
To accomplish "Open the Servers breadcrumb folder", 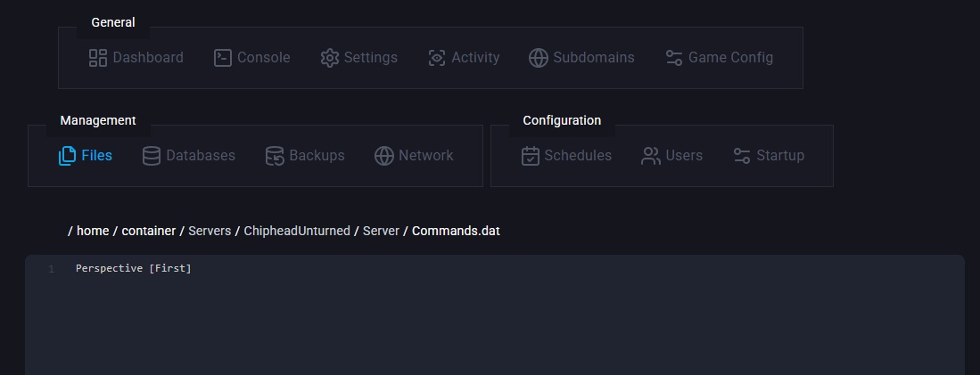I will [210, 231].
